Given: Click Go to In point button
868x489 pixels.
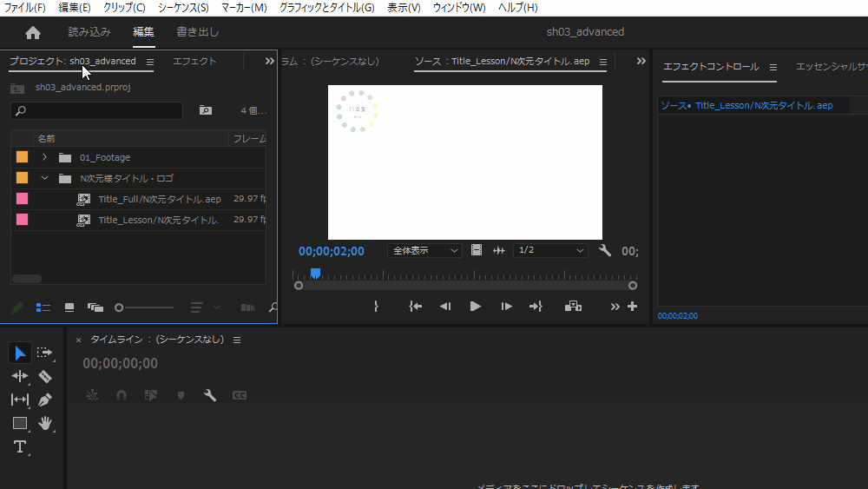Looking at the screenshot, I should (415, 307).
